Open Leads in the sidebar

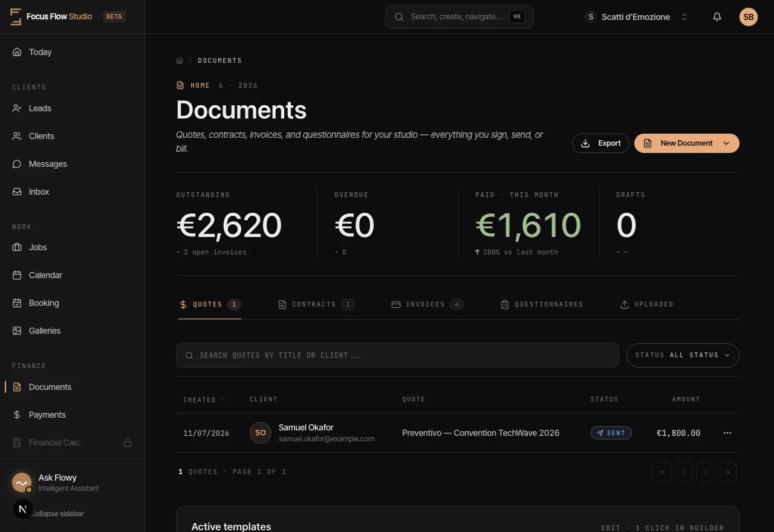click(73, 108)
